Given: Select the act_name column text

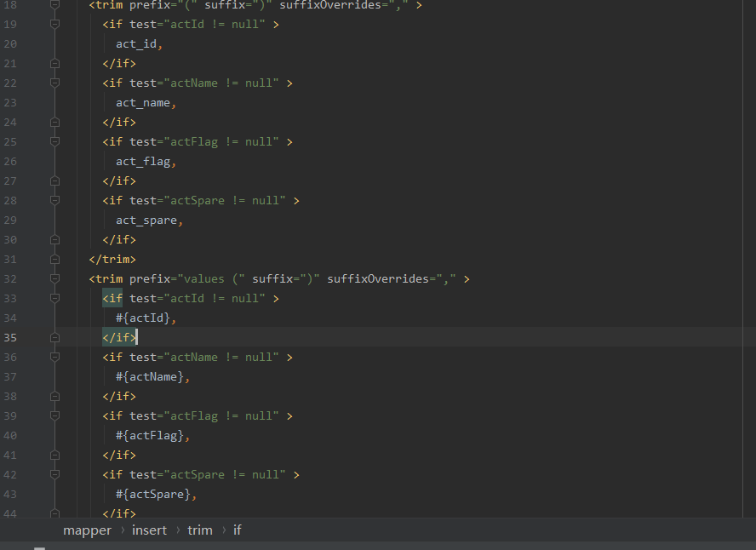Looking at the screenshot, I should pyautogui.click(x=144, y=102).
